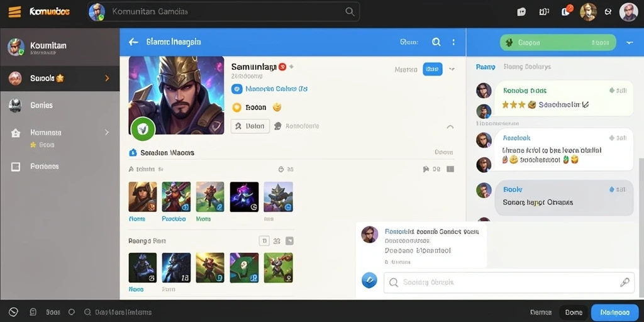The image size is (644, 322).
Task: Click the Dema label in bottom bar
Action: click(x=540, y=313)
